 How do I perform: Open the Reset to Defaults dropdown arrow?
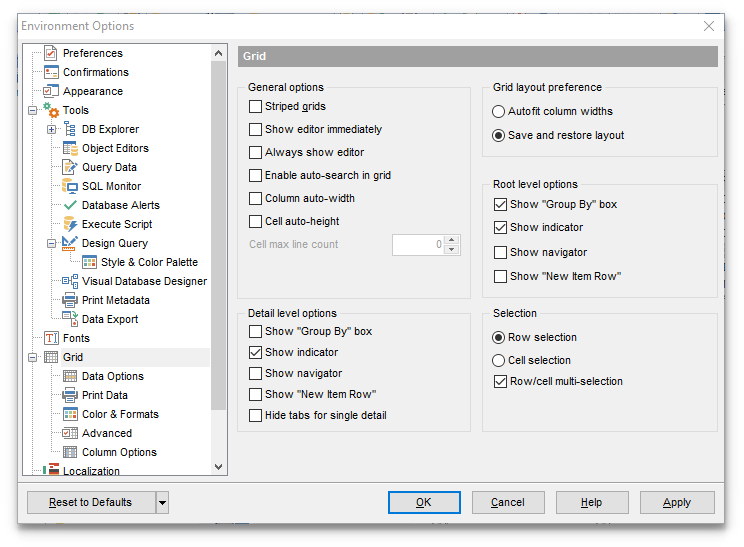coord(162,502)
